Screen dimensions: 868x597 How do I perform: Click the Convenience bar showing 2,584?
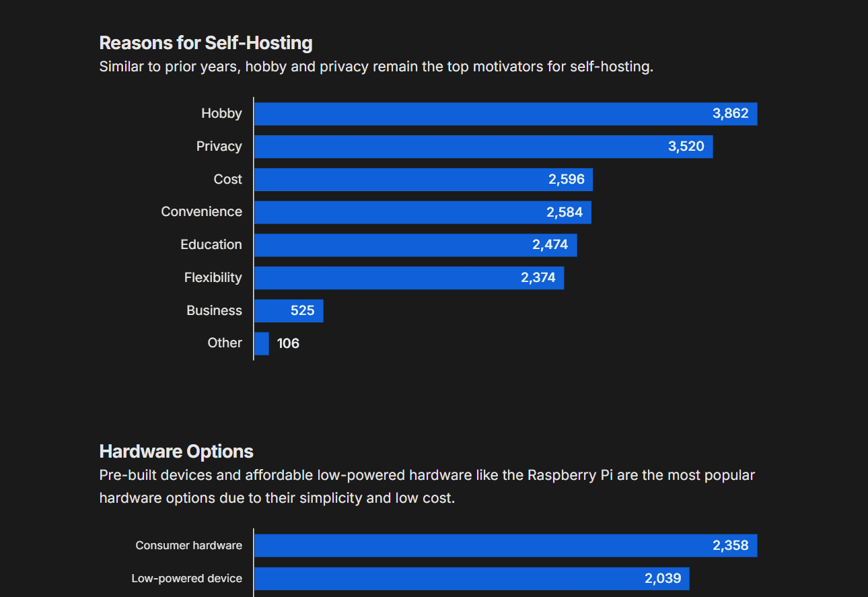pos(423,213)
